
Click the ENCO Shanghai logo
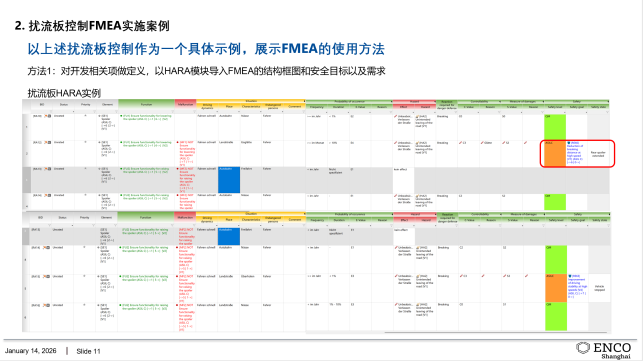click(604, 350)
